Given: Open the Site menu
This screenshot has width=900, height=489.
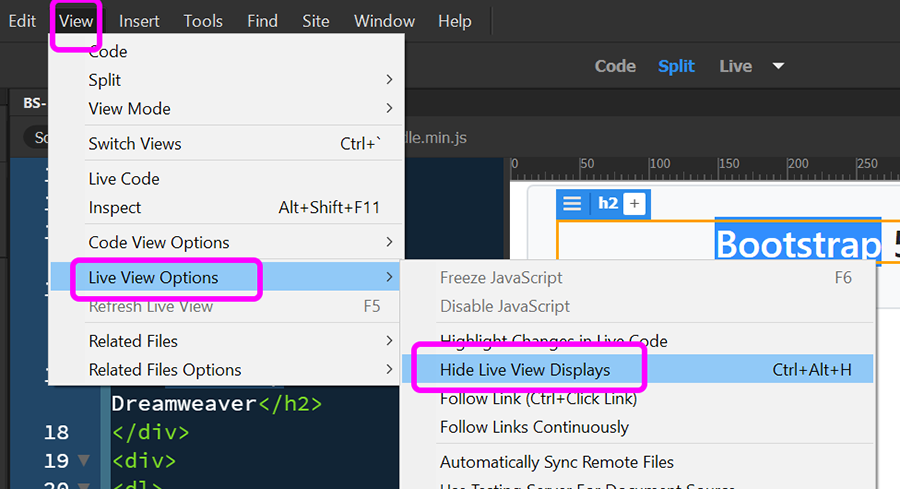Looking at the screenshot, I should point(316,21).
